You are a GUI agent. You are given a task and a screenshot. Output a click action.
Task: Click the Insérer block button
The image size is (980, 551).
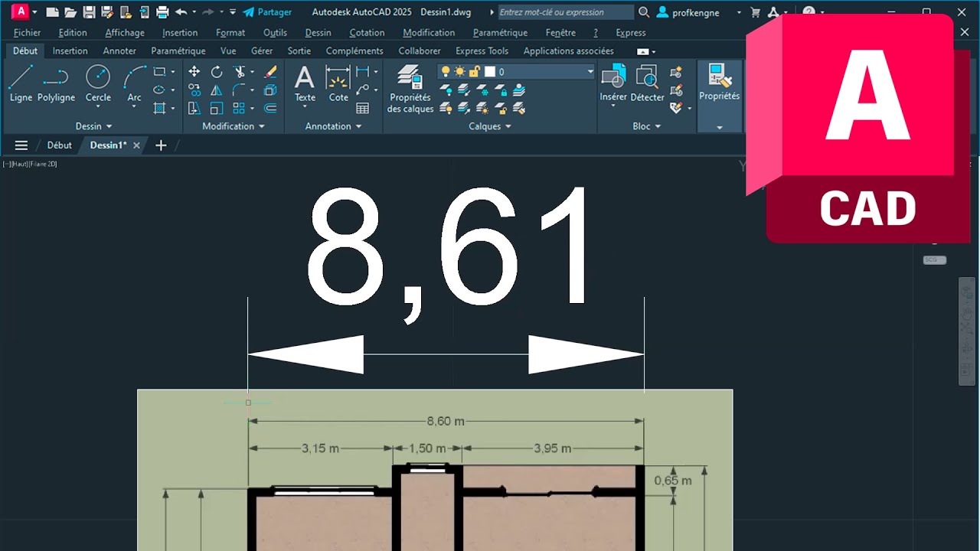[613, 84]
